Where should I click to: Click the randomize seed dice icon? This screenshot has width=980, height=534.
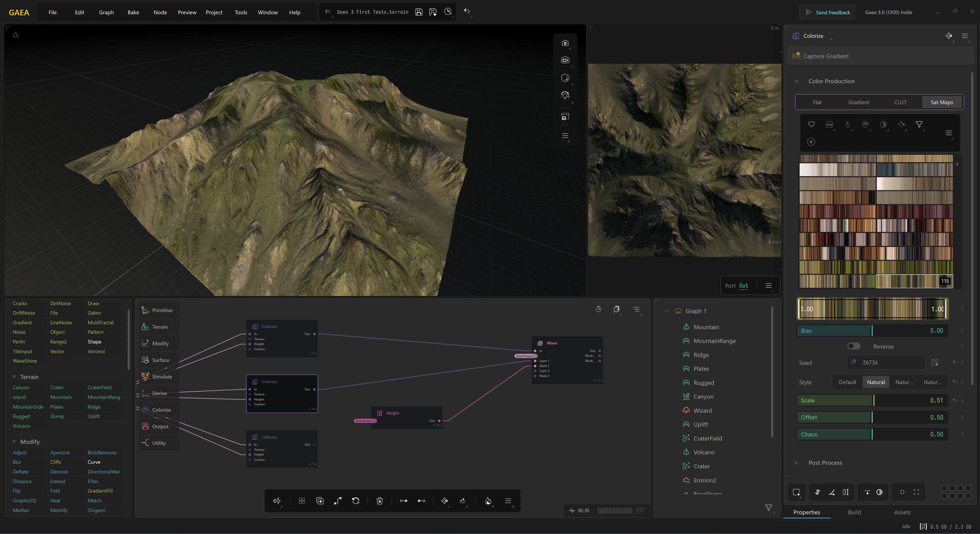tap(935, 363)
